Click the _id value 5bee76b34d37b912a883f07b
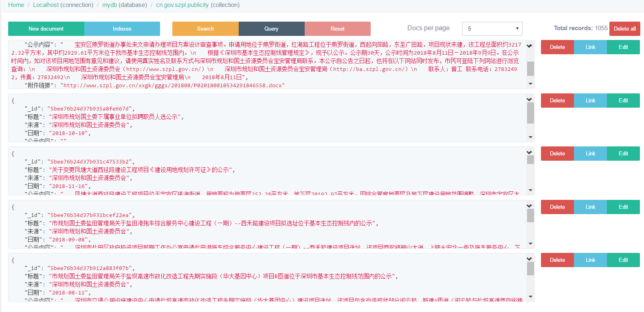Image resolution: width=644 pixels, height=312 pixels. coord(89,268)
